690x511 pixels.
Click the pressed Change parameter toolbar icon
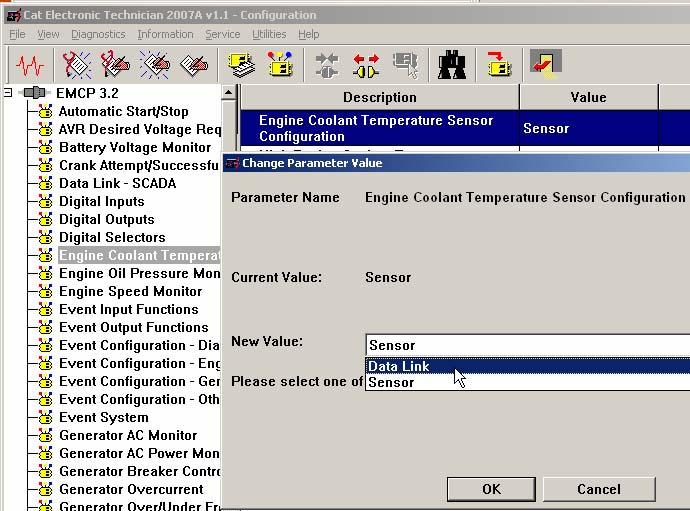[546, 63]
